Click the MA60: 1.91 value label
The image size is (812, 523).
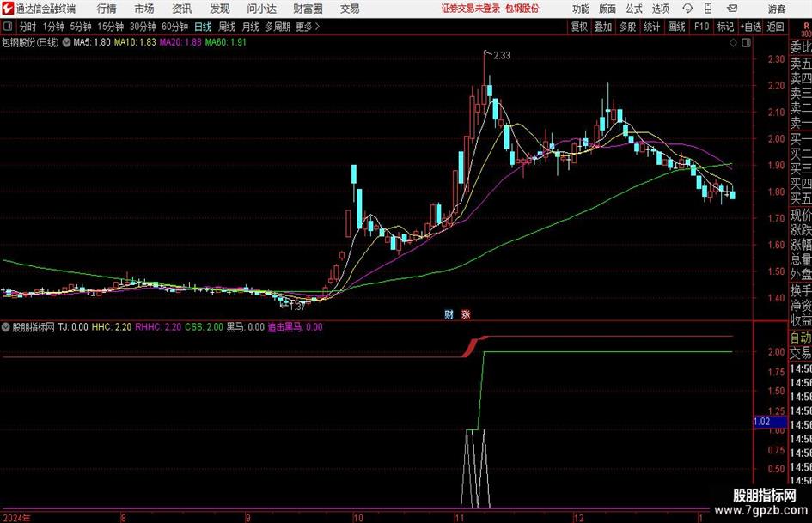[226, 42]
